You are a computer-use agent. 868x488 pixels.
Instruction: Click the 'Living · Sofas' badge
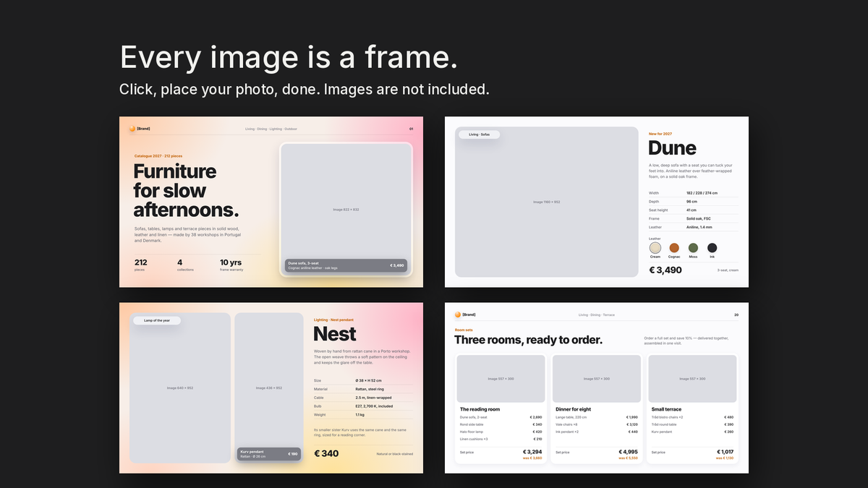pyautogui.click(x=480, y=134)
